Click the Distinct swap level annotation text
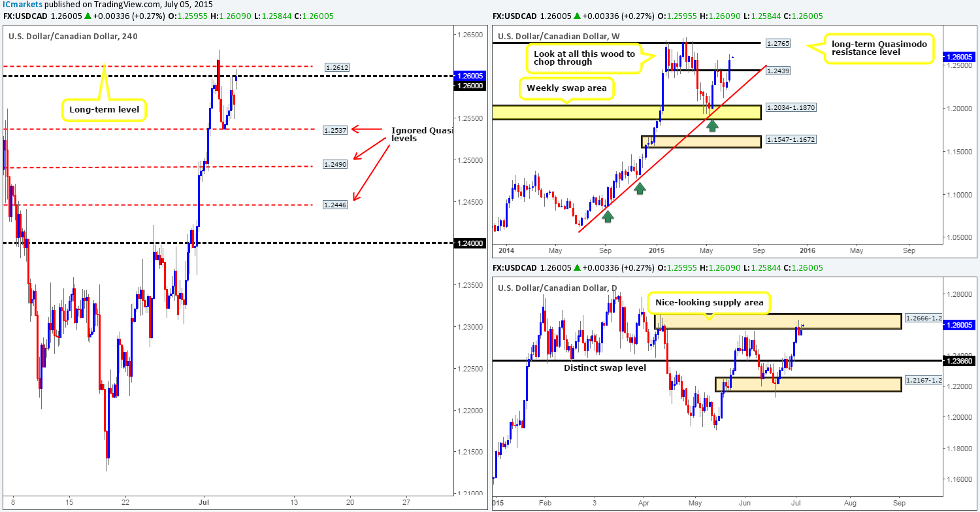This screenshot has width=980, height=512. [x=604, y=367]
